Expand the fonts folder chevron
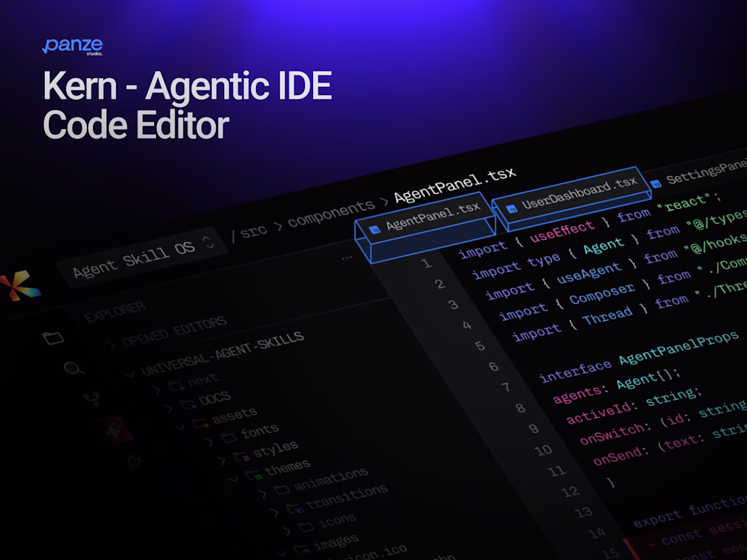 [x=208, y=442]
